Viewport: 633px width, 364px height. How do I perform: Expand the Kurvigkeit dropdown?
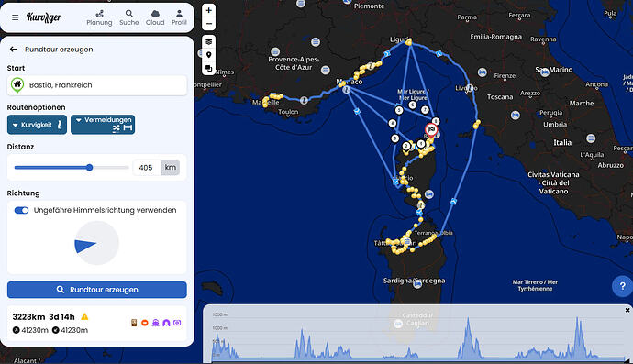[x=37, y=125]
